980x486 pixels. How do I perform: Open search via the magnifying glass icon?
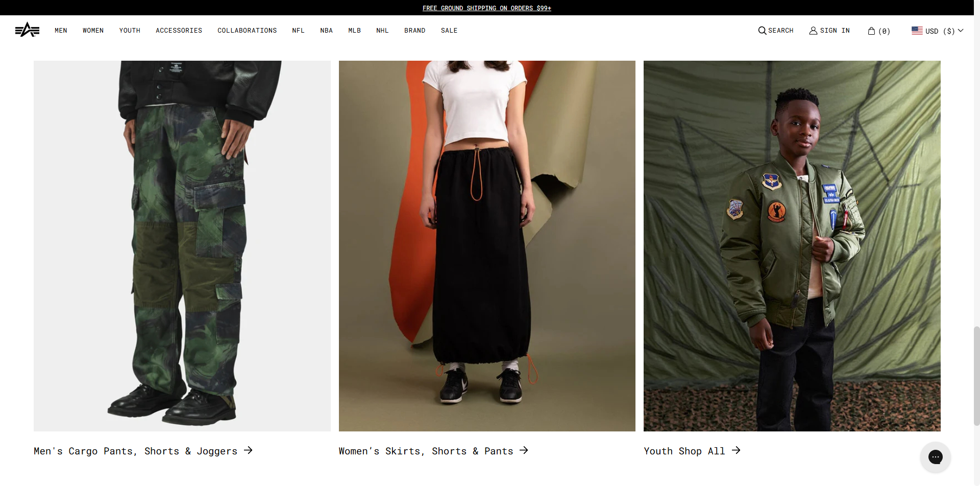tap(762, 31)
